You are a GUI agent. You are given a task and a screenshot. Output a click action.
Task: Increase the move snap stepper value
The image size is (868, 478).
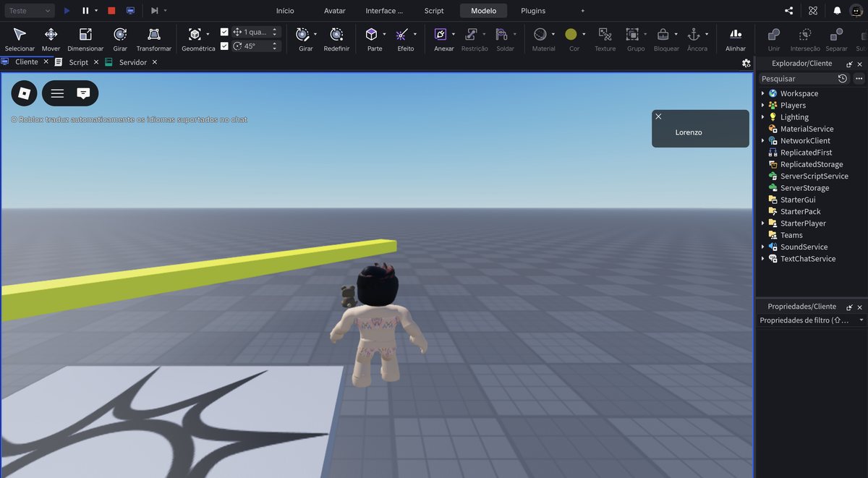click(275, 30)
